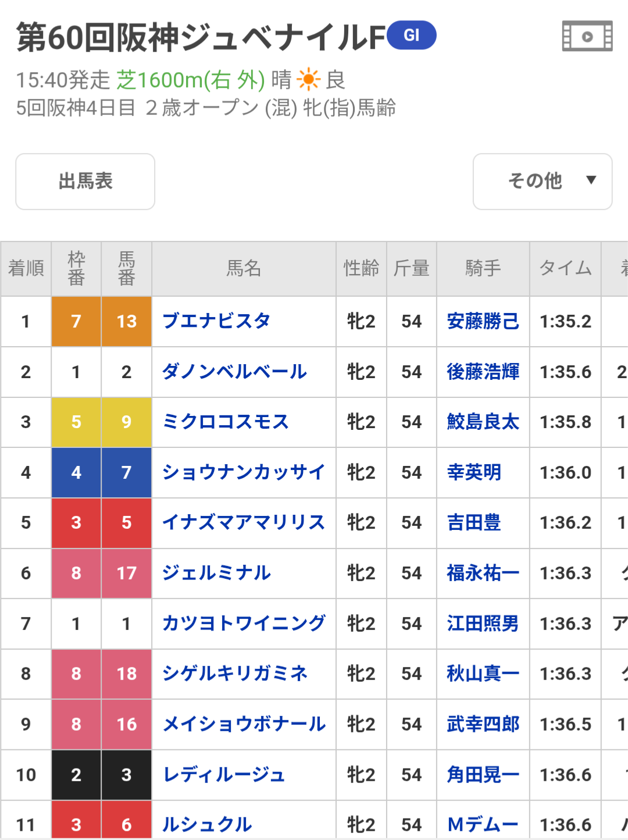Open horse レディルージュ's page
The width and height of the screenshot is (628, 840).
coord(224,775)
